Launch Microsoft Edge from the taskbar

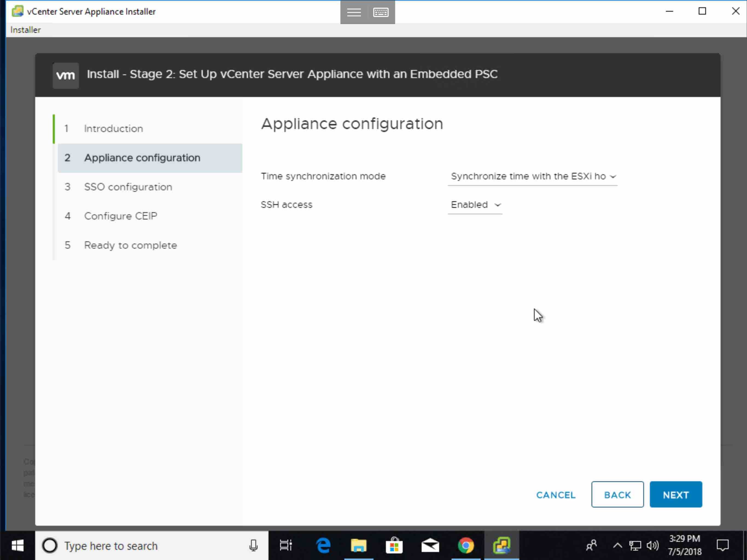pos(323,546)
